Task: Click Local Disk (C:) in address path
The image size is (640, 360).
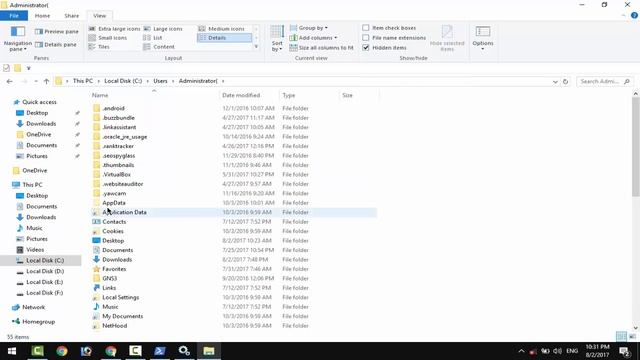Action: (x=123, y=81)
